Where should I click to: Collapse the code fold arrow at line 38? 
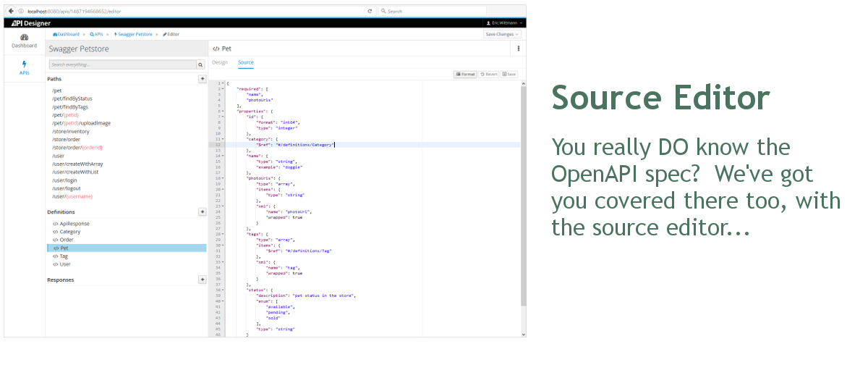224,290
